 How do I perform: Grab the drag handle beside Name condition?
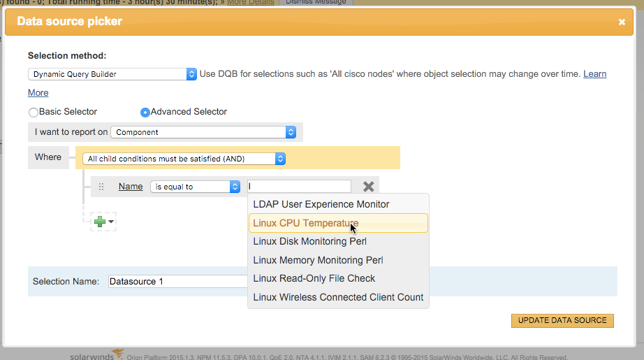tap(101, 187)
